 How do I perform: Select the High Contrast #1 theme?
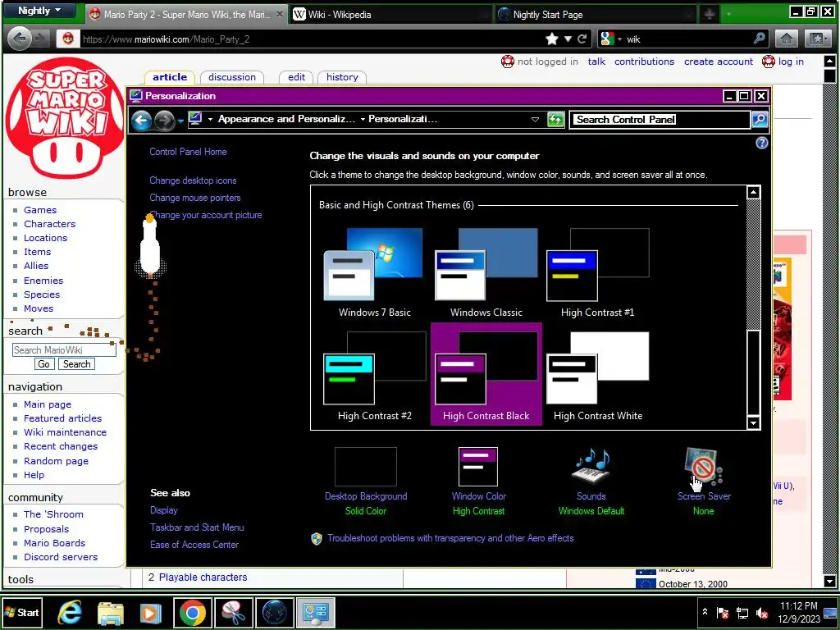[x=597, y=272]
